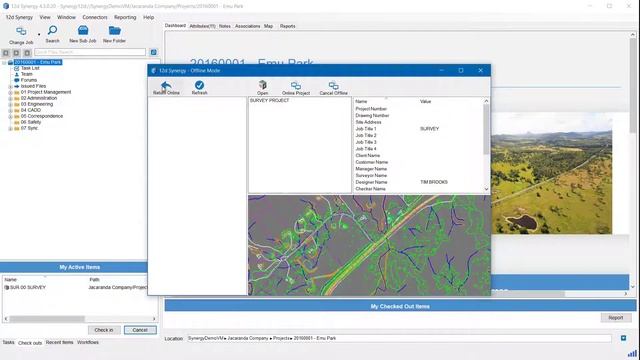Open the Reporting menu
The height and width of the screenshot is (360, 640).
125,17
